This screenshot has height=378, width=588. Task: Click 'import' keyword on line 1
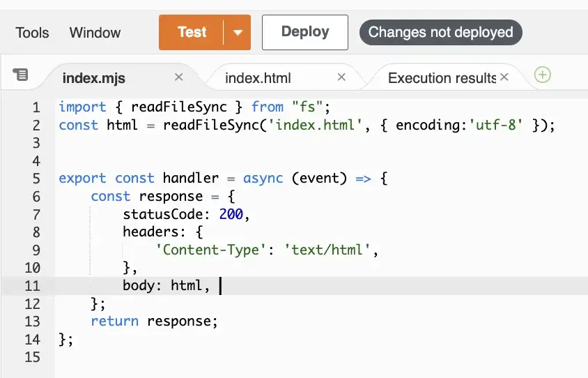coord(82,107)
